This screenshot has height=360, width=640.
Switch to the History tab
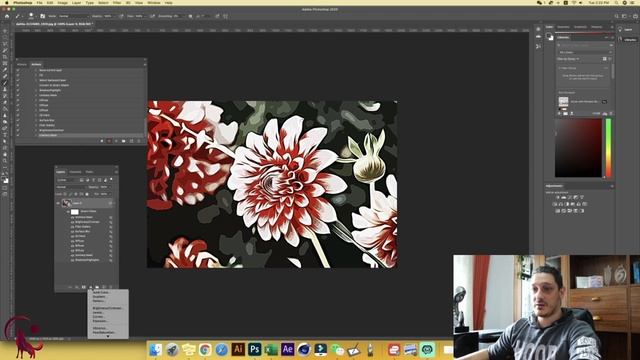coord(22,64)
